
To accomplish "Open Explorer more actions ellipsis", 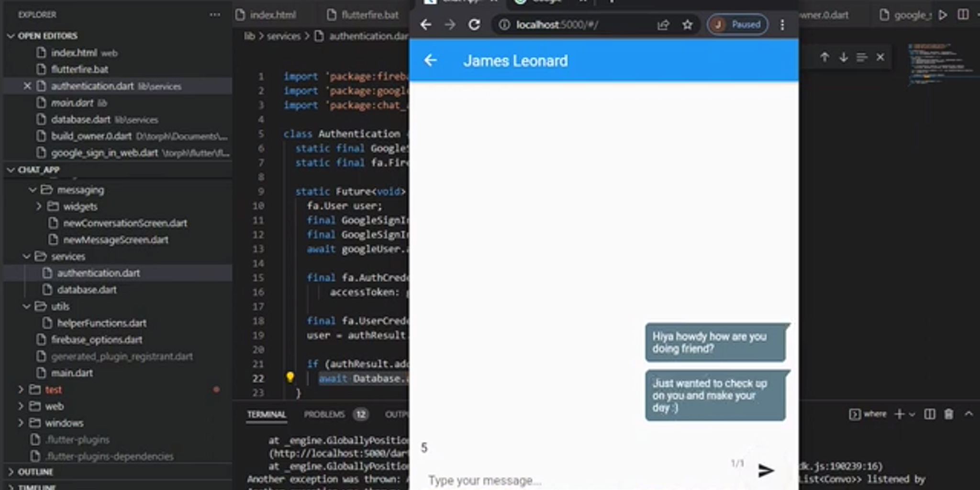I will (215, 14).
